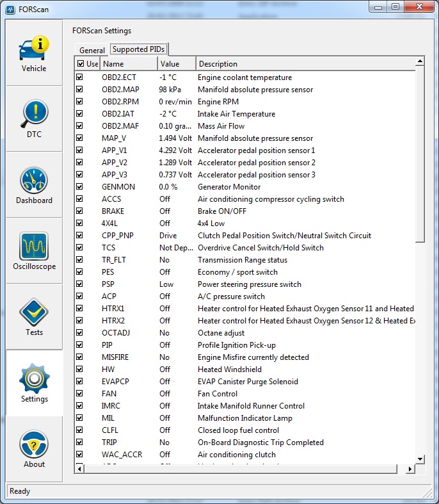Uncheck the OBD2.MAP checkbox
This screenshot has width=439, height=504.
coord(79,90)
